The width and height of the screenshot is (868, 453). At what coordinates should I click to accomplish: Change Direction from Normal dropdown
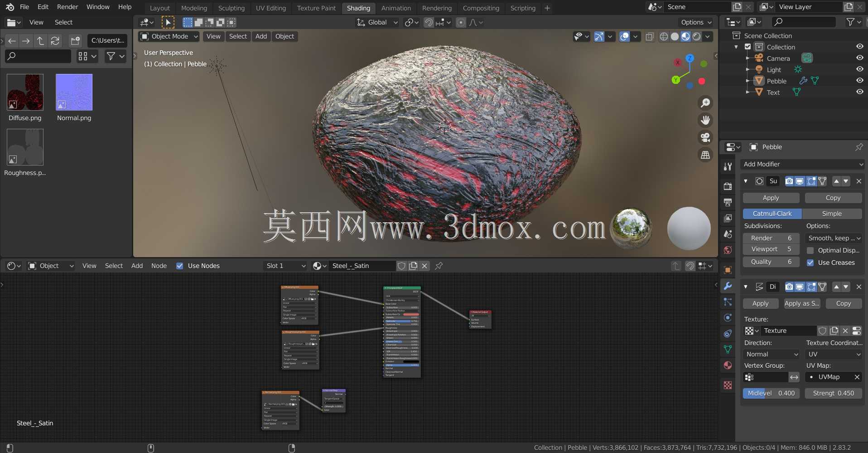point(772,354)
